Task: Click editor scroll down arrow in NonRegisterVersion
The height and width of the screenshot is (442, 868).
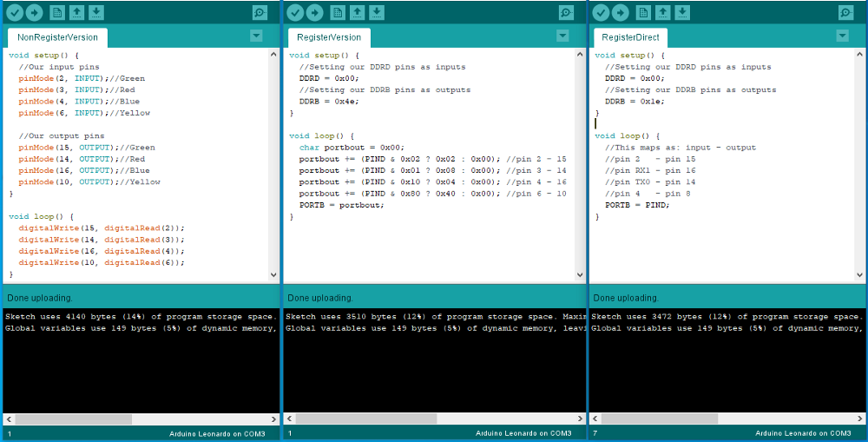Action: (x=274, y=274)
